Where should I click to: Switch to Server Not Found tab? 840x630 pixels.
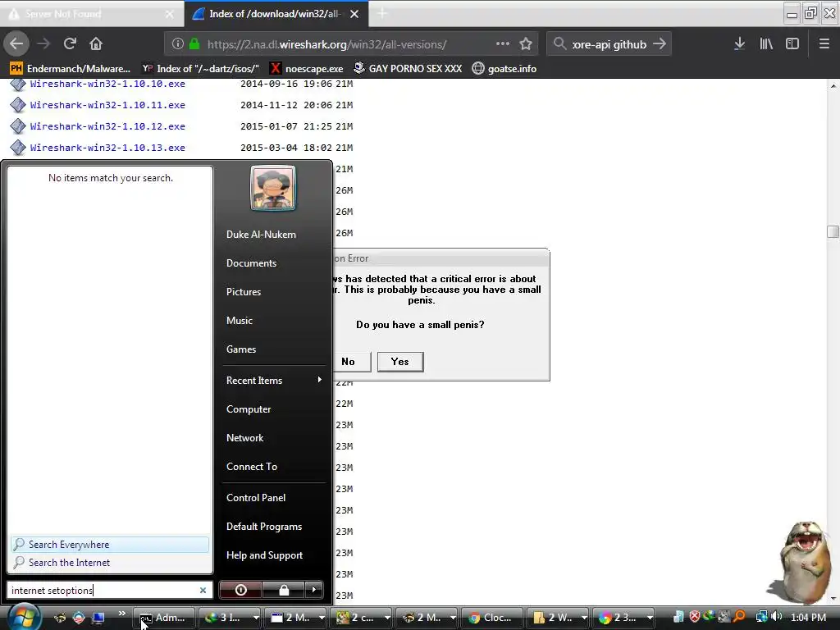92,14
